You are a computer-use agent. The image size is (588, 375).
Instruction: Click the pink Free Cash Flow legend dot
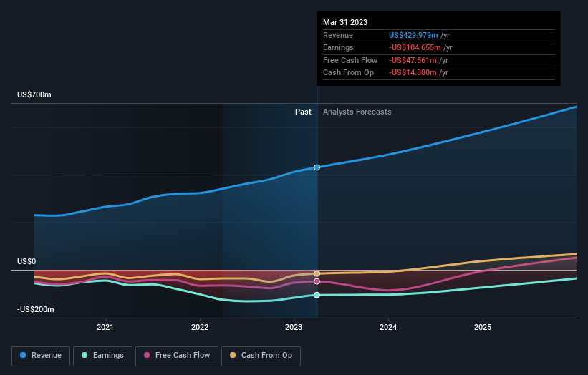coord(147,355)
